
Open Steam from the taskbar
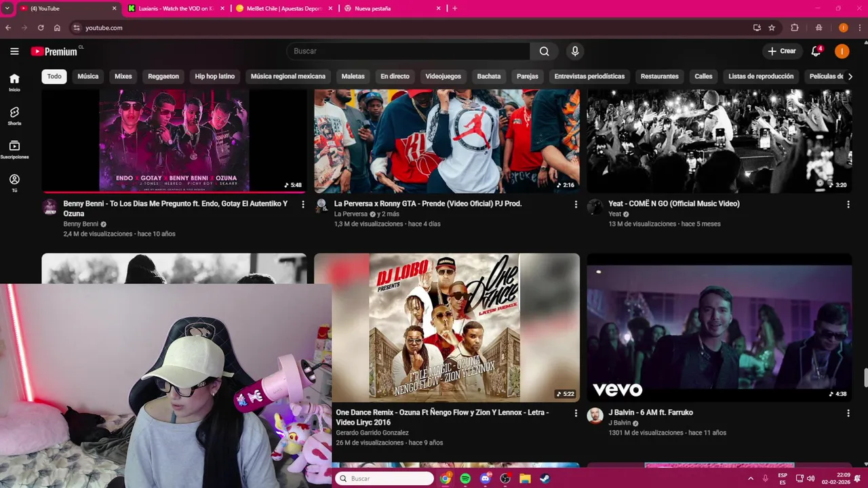pos(545,479)
